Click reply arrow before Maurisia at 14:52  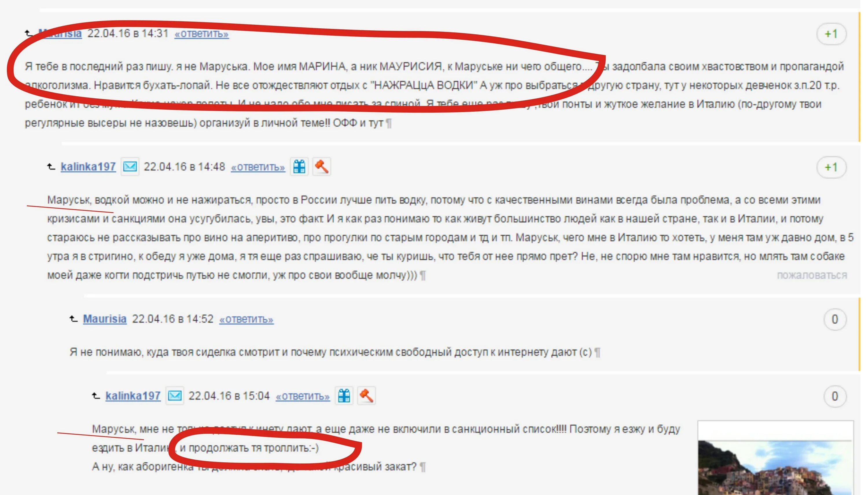(73, 319)
